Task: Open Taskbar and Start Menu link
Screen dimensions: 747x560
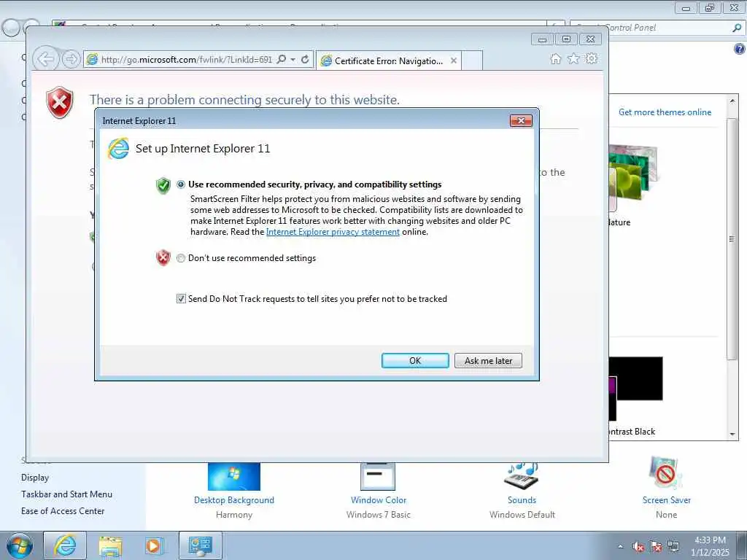Action: (x=66, y=494)
